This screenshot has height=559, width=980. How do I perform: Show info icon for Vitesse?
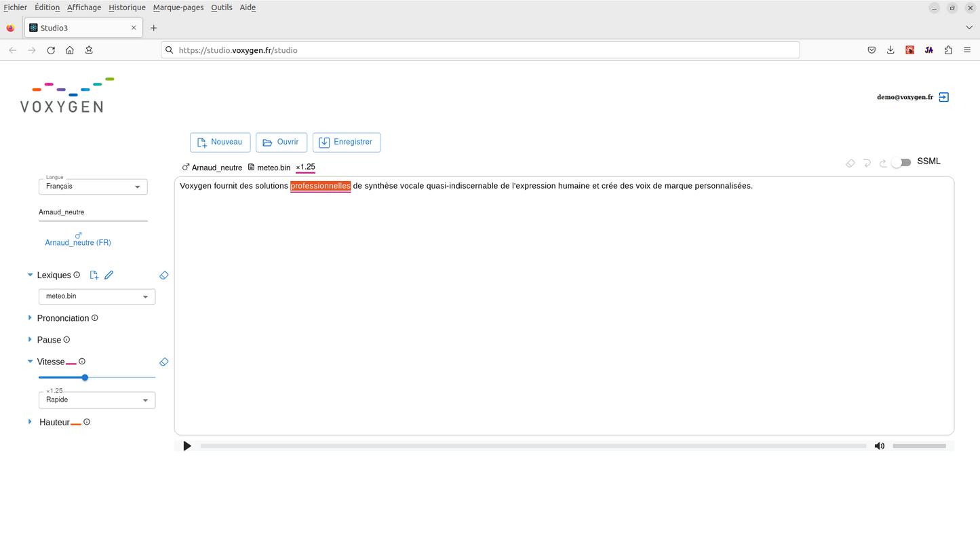click(x=82, y=361)
